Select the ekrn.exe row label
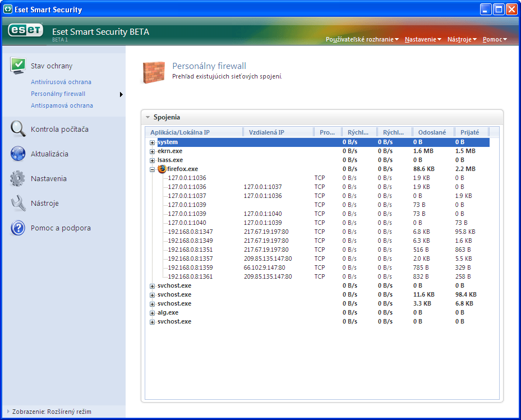521x420 pixels. point(170,151)
